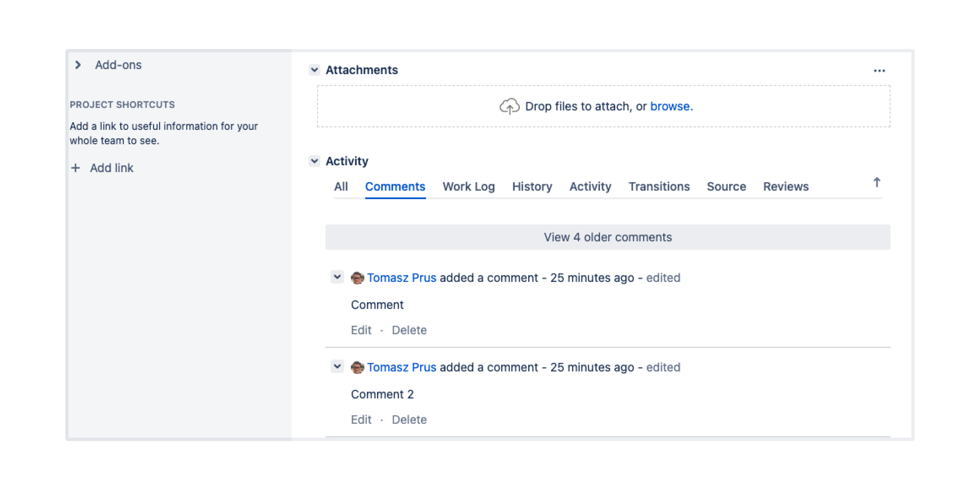Delete the Comment 2 entry
Image resolution: width=980 pixels, height=490 pixels.
[x=409, y=419]
